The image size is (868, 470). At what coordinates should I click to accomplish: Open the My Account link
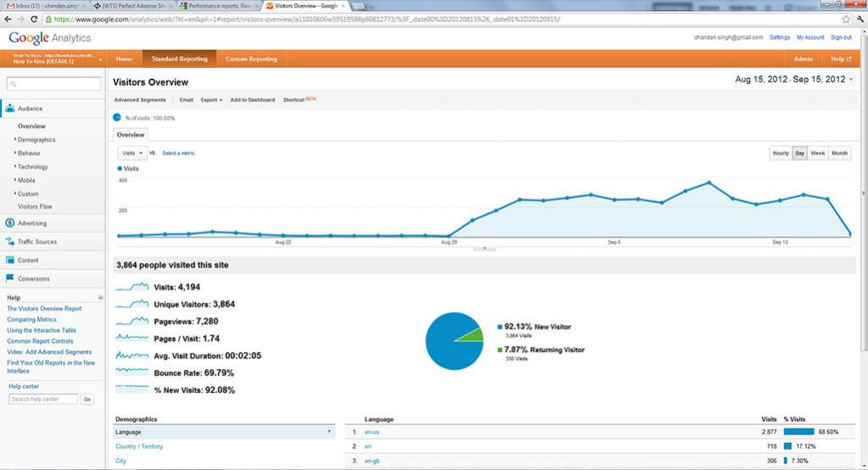pos(810,37)
